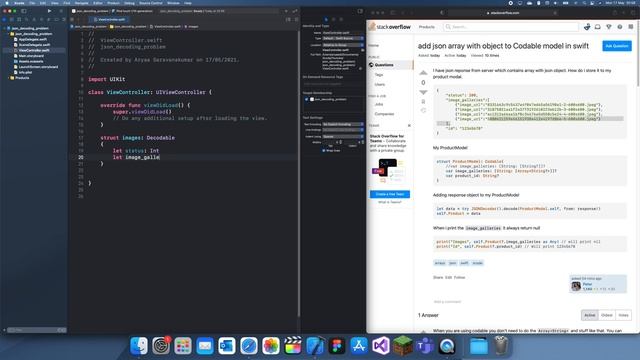Open the File menu in menu bar
The image size is (640, 360).
tap(32, 3)
